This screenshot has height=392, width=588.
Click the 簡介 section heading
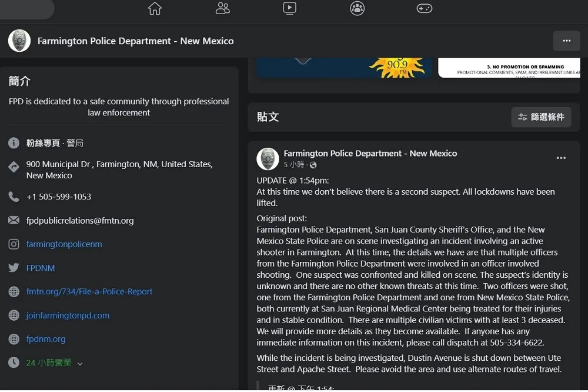[x=19, y=81]
